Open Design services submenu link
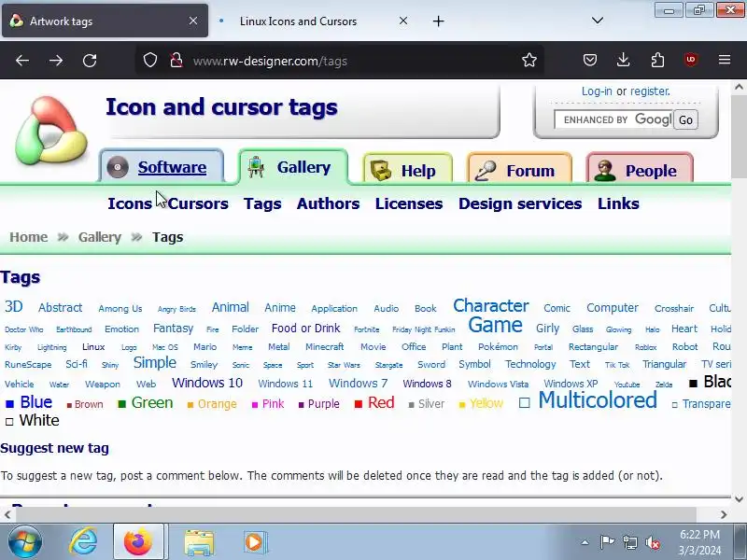This screenshot has width=747, height=560. coord(520,203)
